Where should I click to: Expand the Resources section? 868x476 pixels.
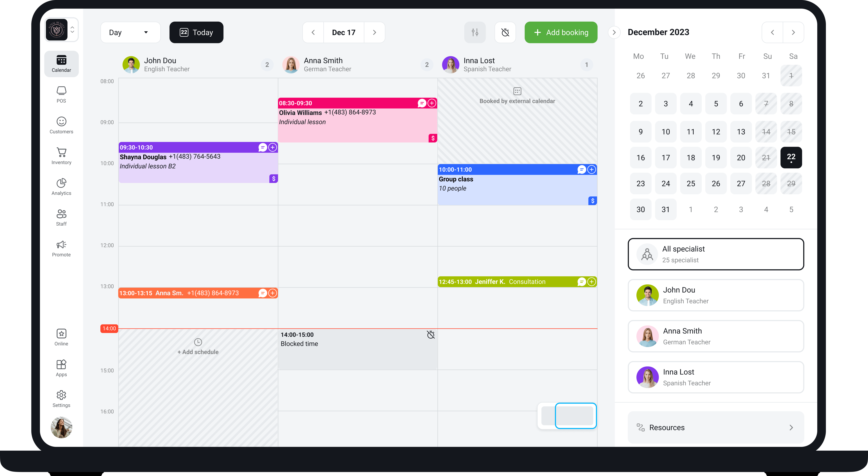point(716,427)
